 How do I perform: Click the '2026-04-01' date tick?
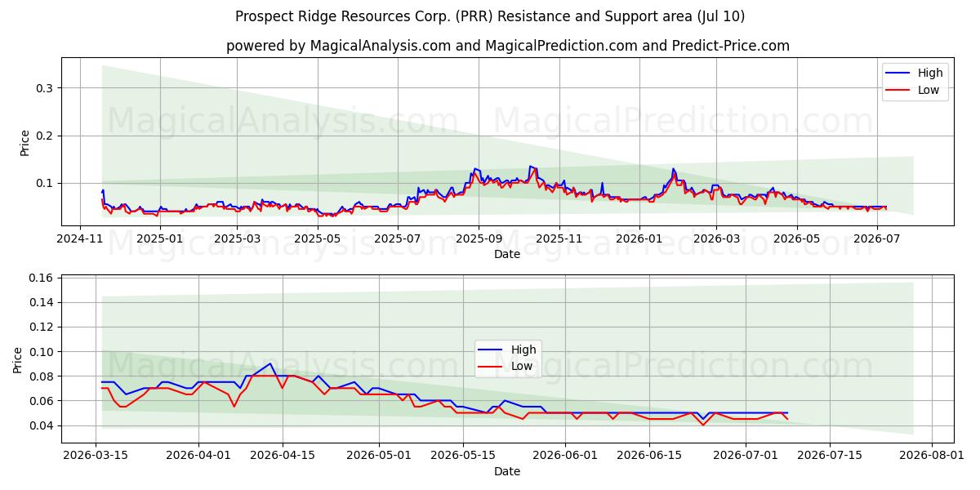click(198, 455)
